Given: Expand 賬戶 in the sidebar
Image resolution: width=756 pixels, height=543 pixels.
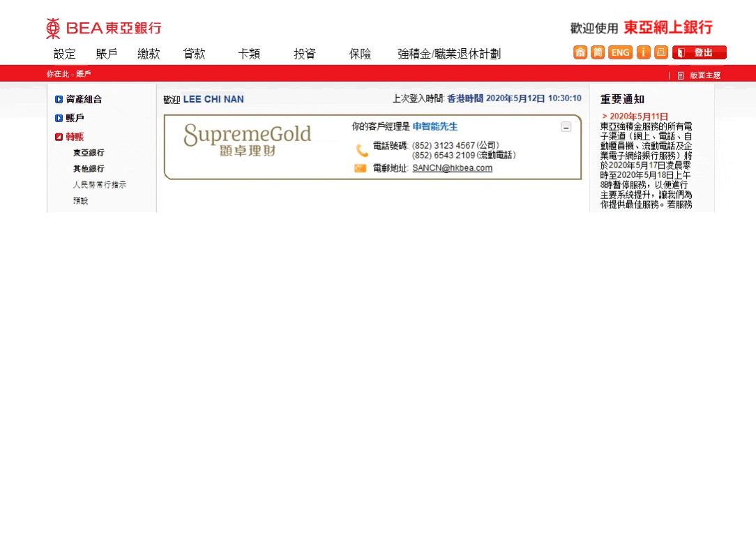Looking at the screenshot, I should point(70,118).
